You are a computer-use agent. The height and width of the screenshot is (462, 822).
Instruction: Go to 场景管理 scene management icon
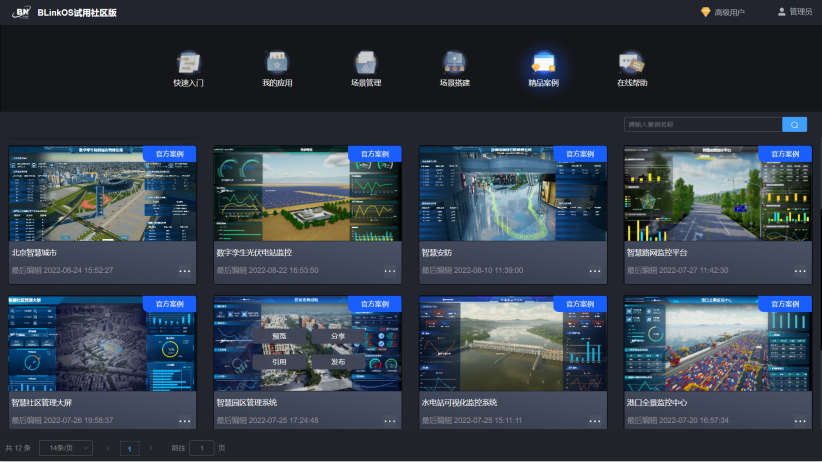[366, 63]
